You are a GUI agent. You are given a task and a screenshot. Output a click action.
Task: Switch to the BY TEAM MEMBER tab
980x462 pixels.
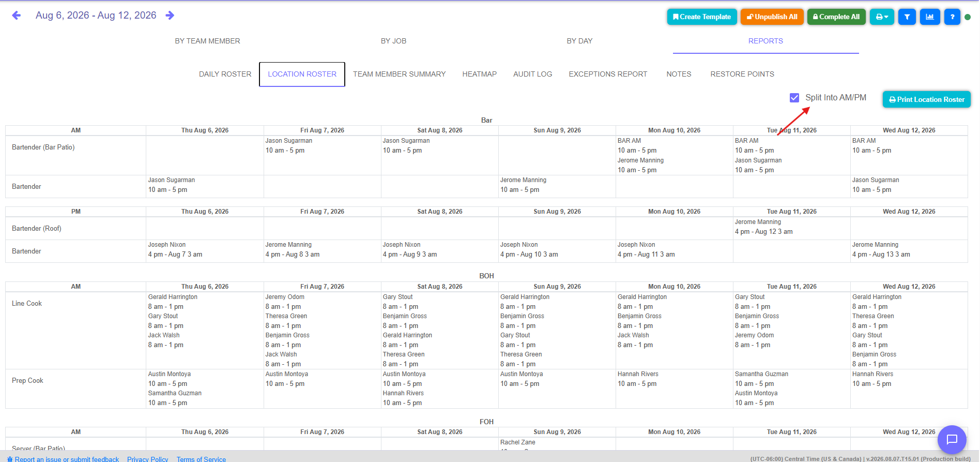(x=207, y=41)
